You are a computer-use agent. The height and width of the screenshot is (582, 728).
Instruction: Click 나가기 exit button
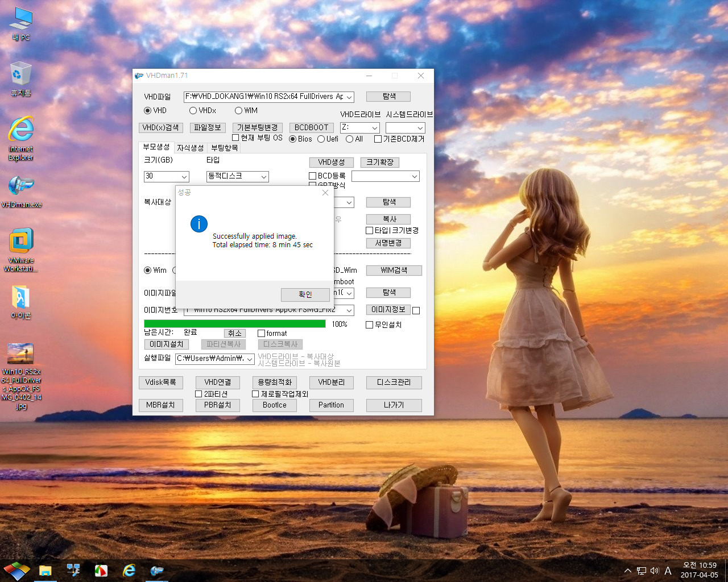[394, 405]
